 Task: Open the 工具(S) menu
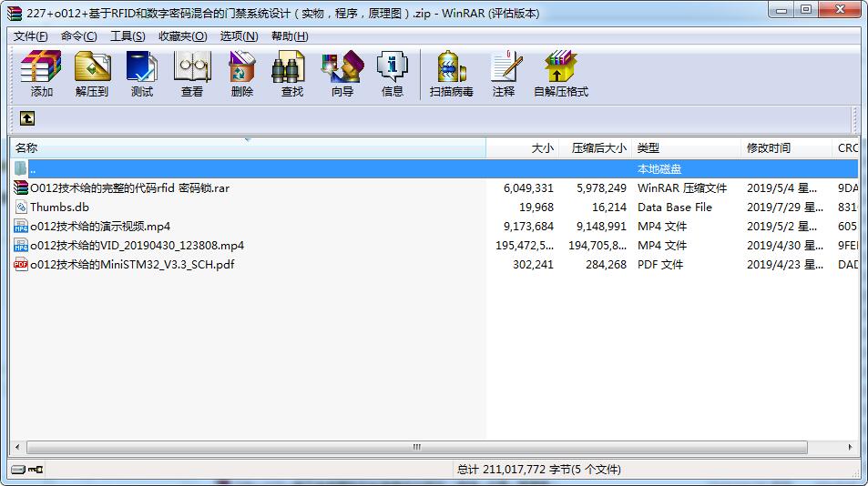pyautogui.click(x=128, y=35)
